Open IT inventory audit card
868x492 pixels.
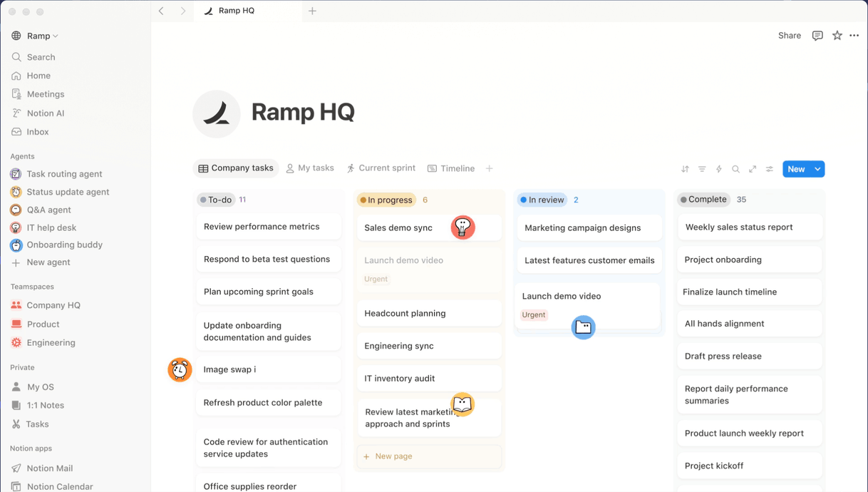(x=429, y=379)
